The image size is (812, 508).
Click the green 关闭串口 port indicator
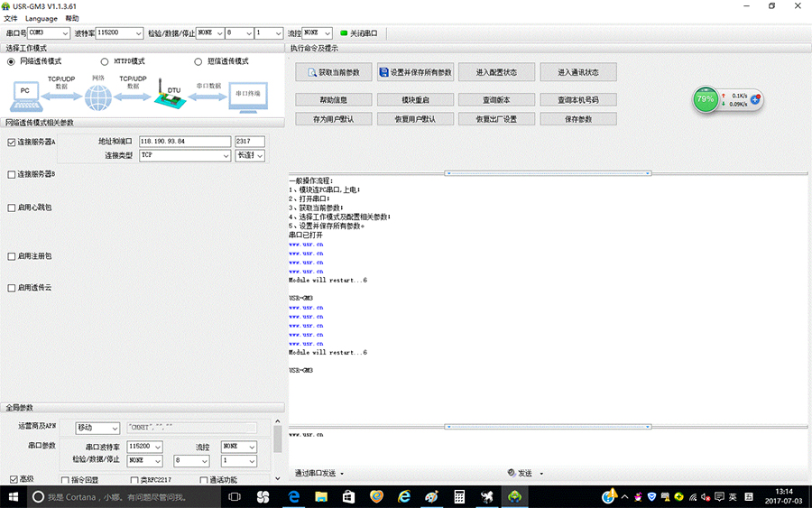coord(344,33)
